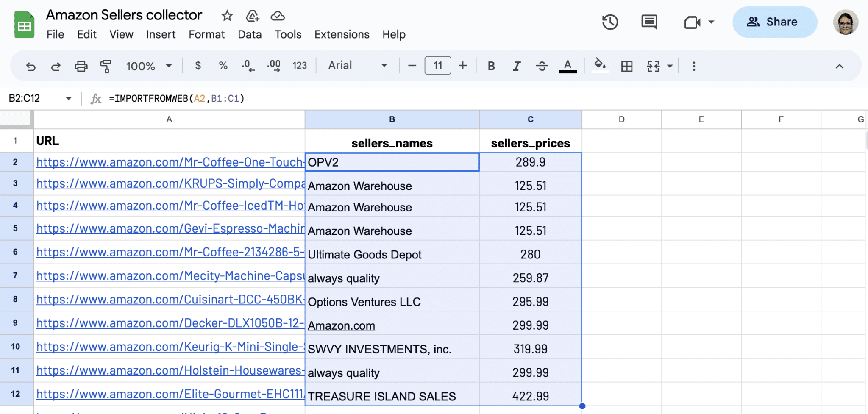Open the Extensions menu

(342, 34)
